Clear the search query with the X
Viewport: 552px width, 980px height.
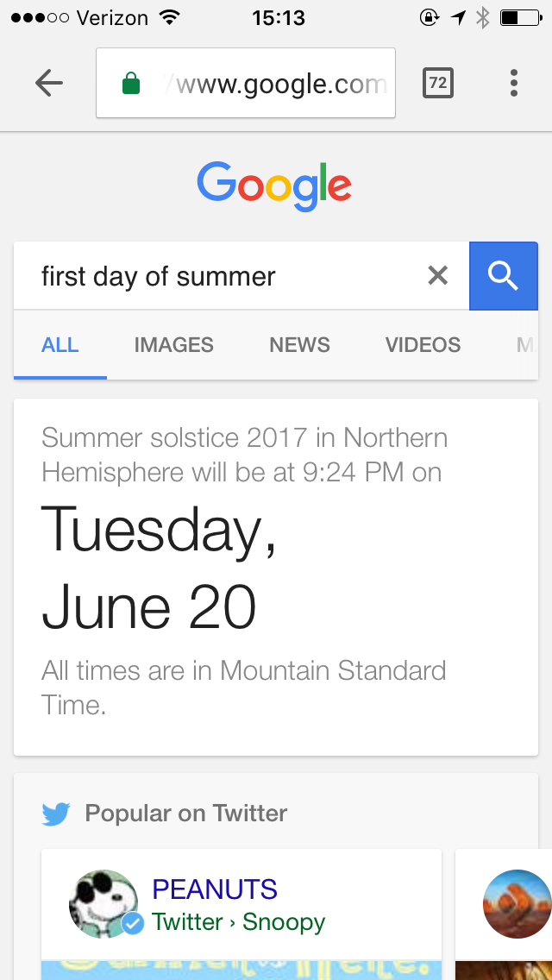438,276
